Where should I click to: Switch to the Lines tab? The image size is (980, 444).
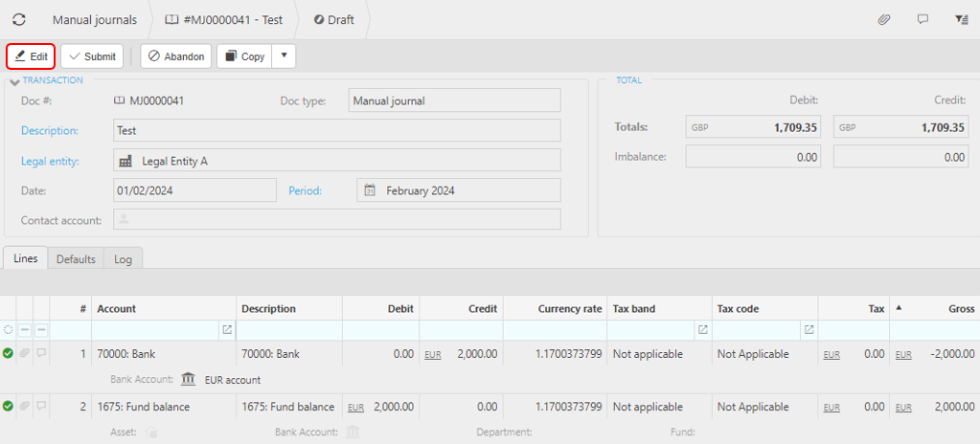26,258
